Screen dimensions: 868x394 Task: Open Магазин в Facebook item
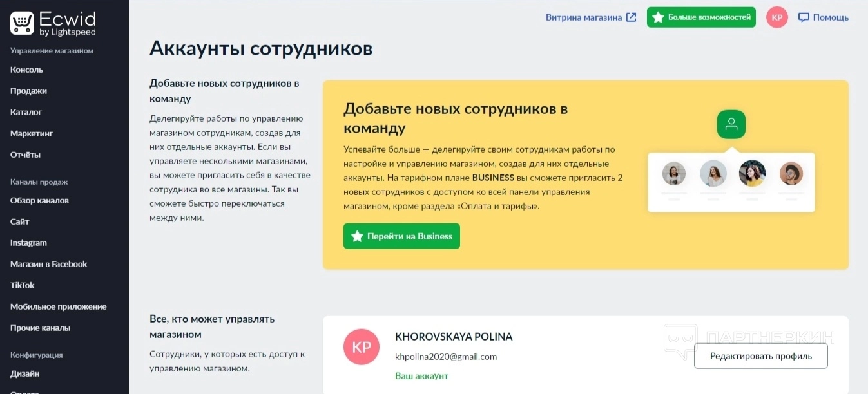click(48, 264)
